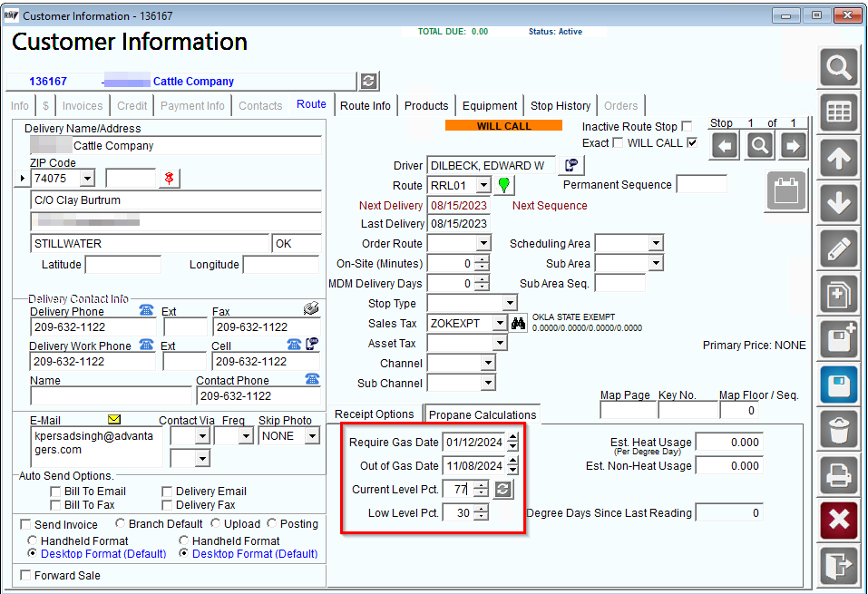Open the grid view icon in right sidebar
The image size is (868, 594).
point(839,112)
